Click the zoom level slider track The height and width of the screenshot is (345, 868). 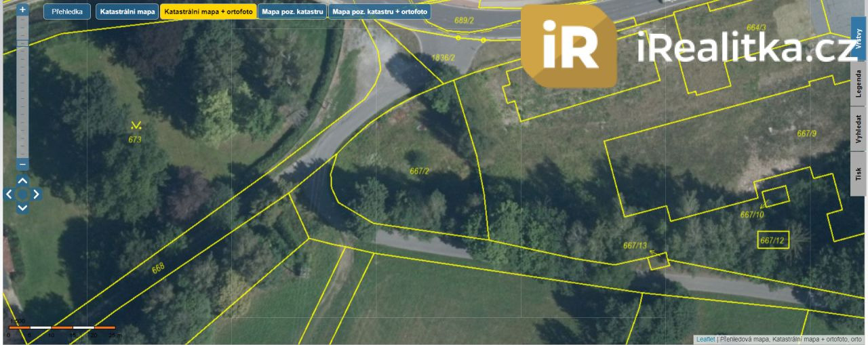22,88
